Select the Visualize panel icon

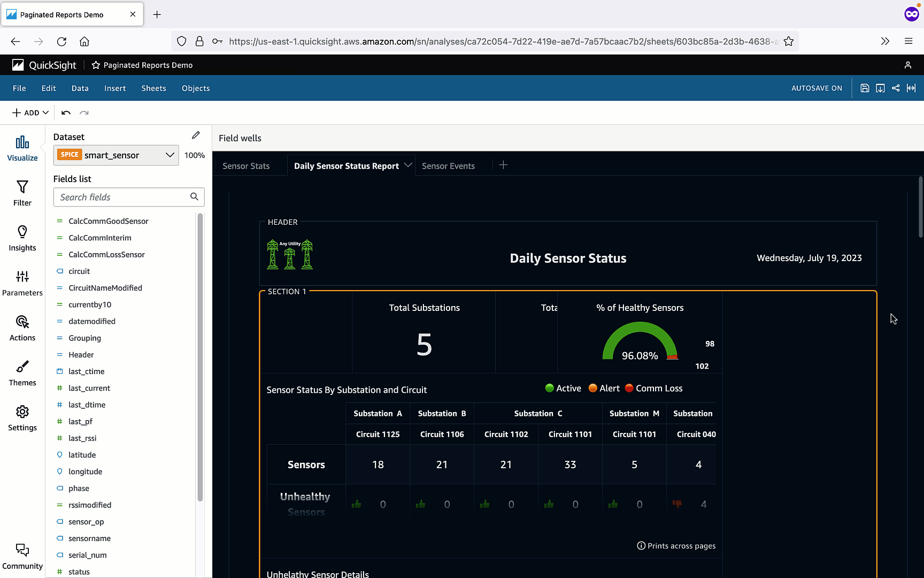click(22, 147)
